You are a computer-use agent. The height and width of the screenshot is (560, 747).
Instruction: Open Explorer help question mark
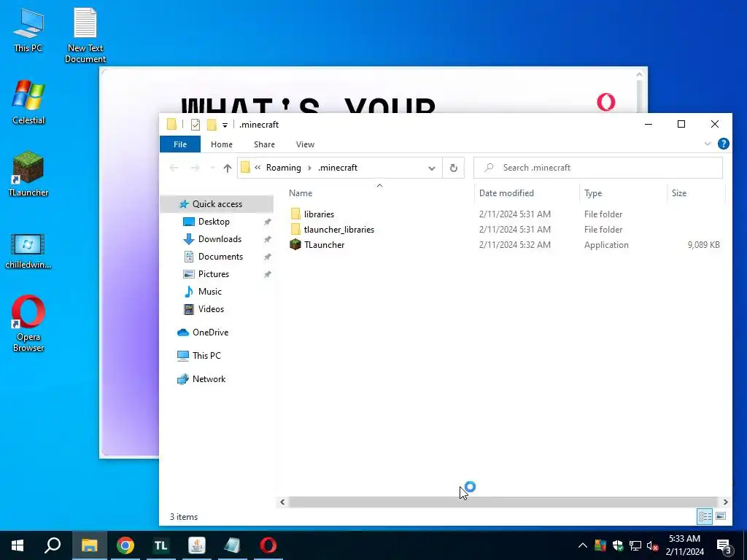pos(723,144)
